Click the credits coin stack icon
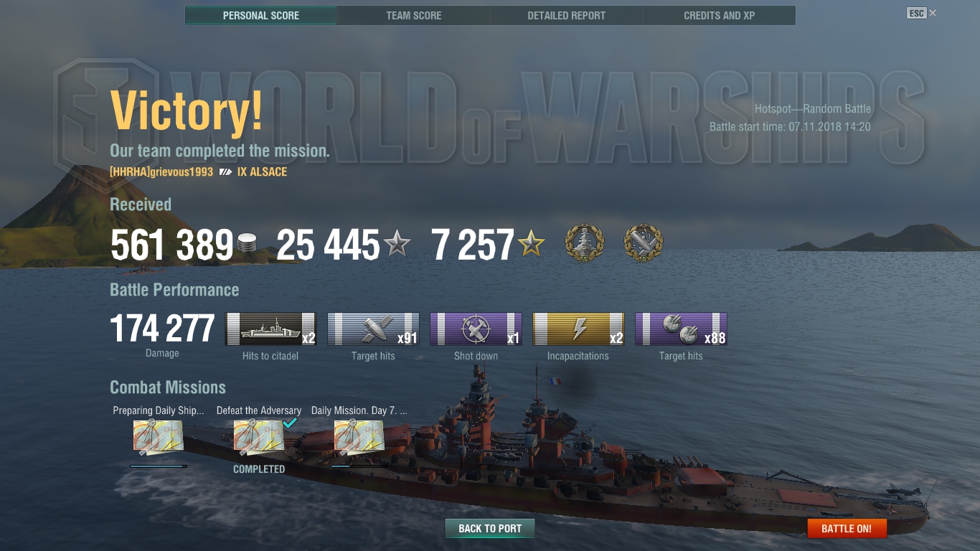The image size is (980, 551). (x=247, y=243)
